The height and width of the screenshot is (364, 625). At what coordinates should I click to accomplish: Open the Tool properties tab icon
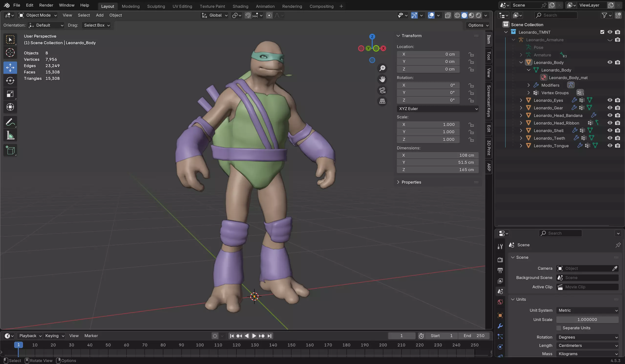click(x=500, y=246)
